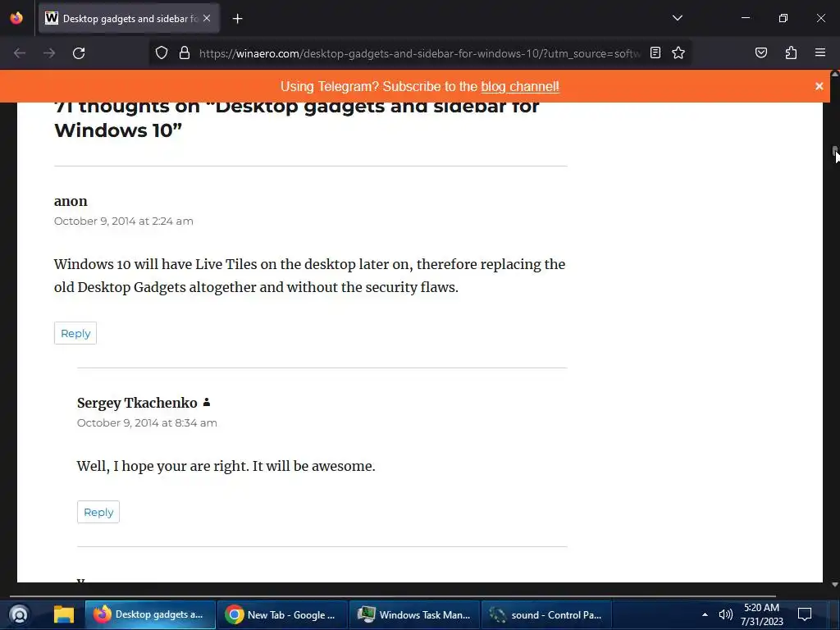Show hidden system tray icons
The height and width of the screenshot is (630, 840).
705,614
